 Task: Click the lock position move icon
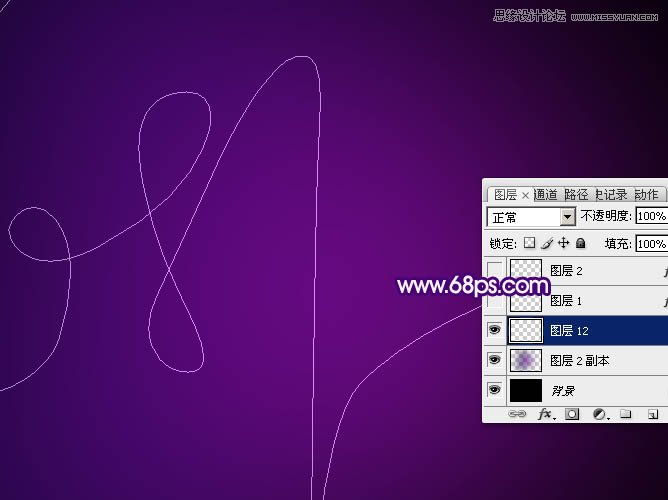click(563, 243)
